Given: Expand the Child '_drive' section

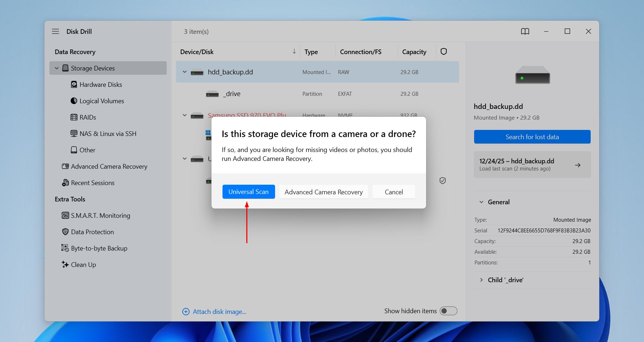Looking at the screenshot, I should click(x=481, y=280).
